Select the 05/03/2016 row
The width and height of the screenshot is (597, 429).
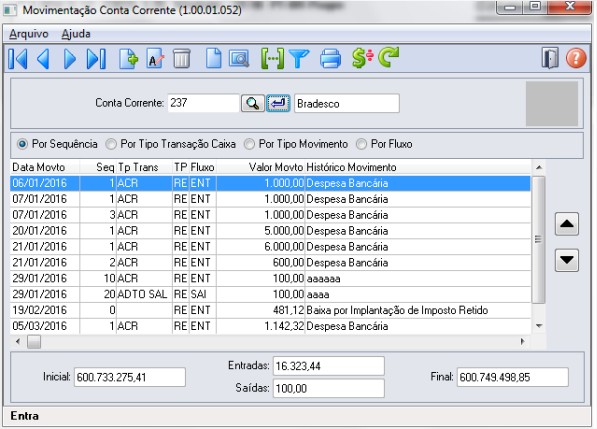(270, 326)
